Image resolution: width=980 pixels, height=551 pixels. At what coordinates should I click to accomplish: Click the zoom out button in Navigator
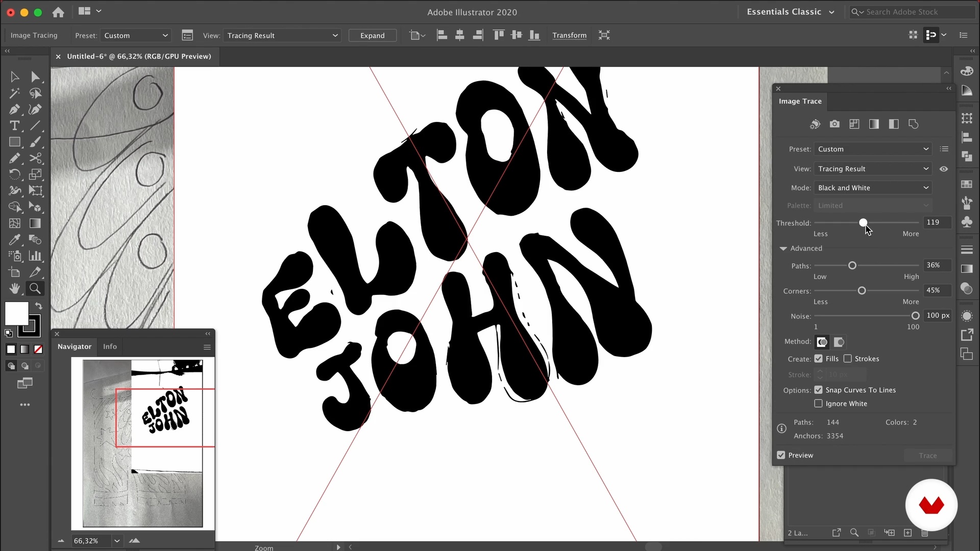pyautogui.click(x=61, y=541)
